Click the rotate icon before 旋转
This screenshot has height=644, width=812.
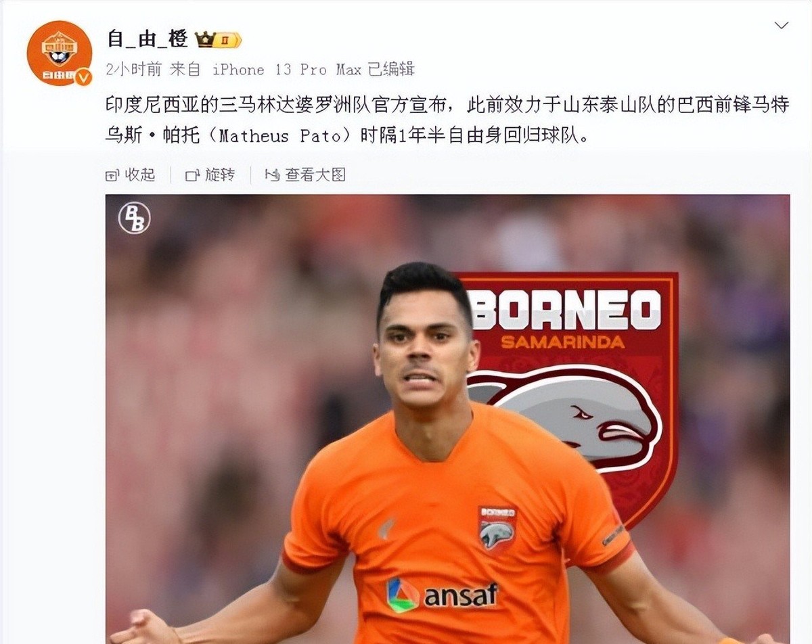tap(193, 175)
